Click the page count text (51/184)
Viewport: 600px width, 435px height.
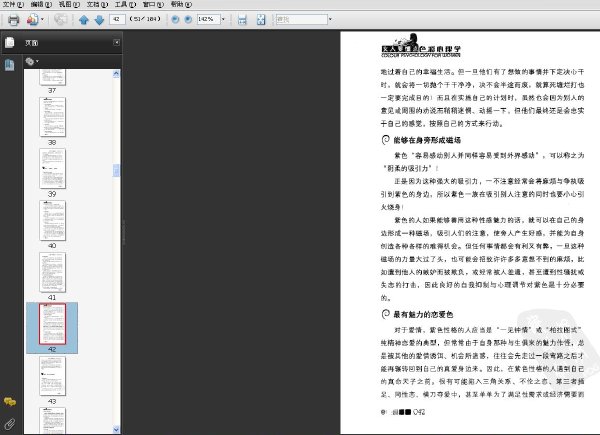coord(145,19)
